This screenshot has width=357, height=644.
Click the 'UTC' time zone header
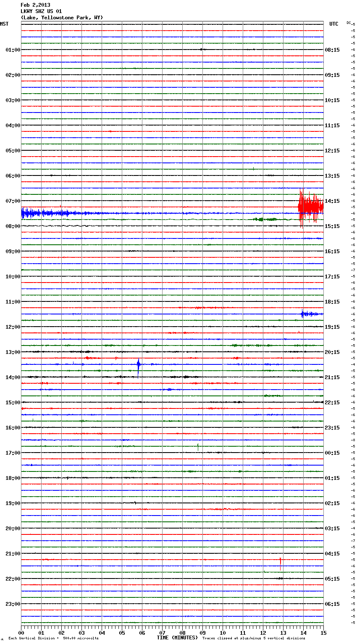click(334, 24)
